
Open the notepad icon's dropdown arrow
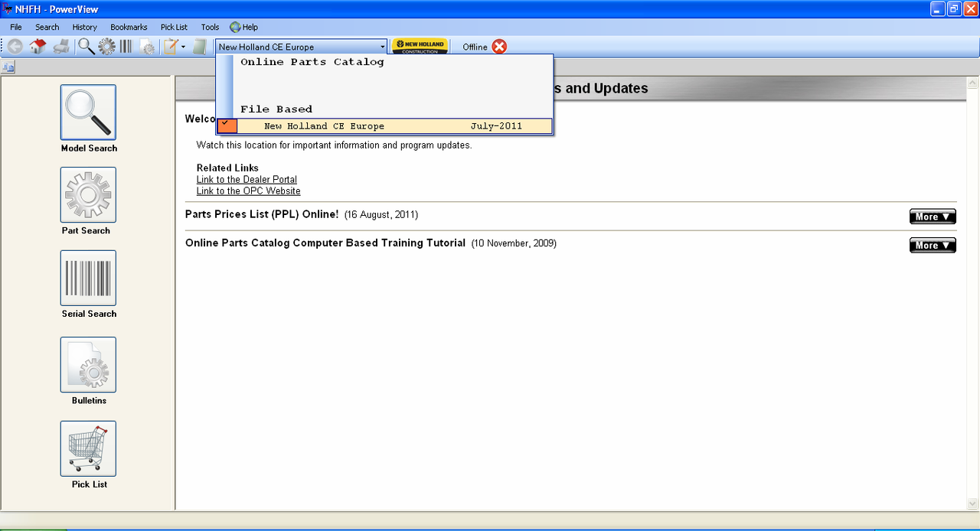pyautogui.click(x=184, y=47)
